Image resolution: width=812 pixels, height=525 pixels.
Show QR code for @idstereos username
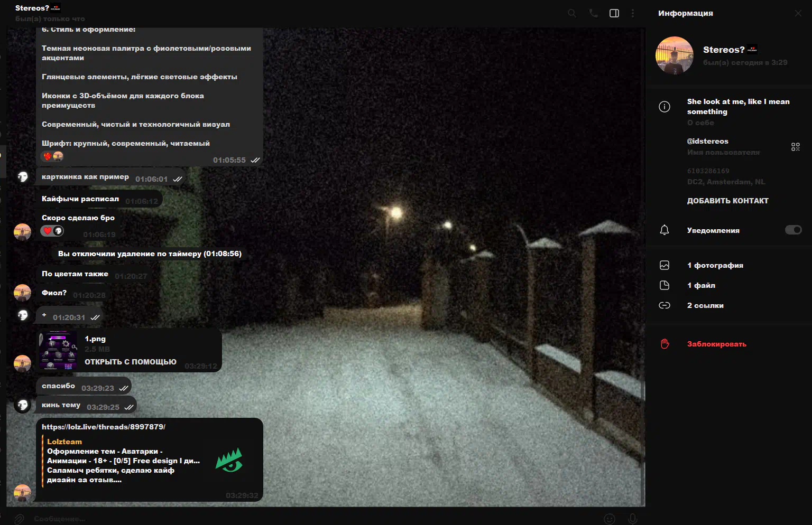tap(795, 147)
